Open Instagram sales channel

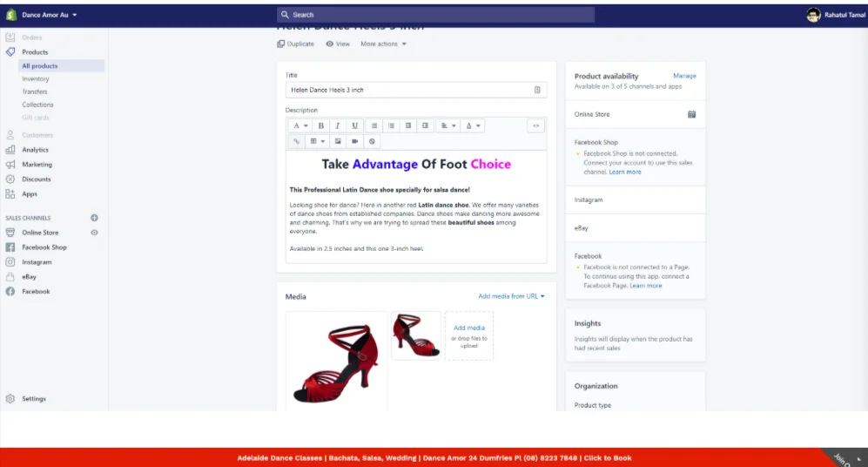37,262
